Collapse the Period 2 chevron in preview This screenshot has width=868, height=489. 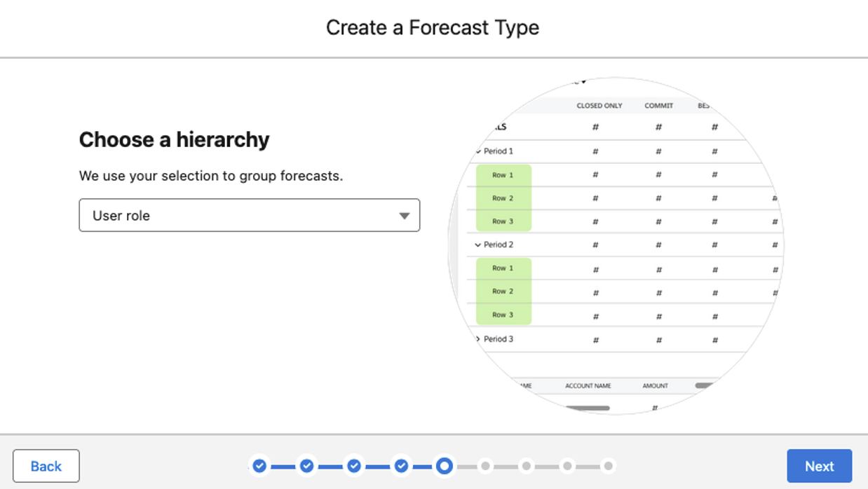(478, 245)
